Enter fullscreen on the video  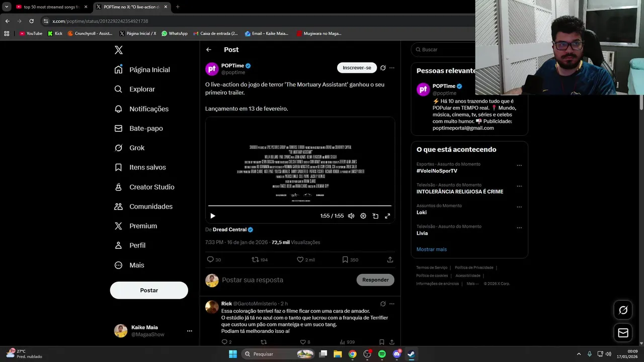(x=387, y=216)
